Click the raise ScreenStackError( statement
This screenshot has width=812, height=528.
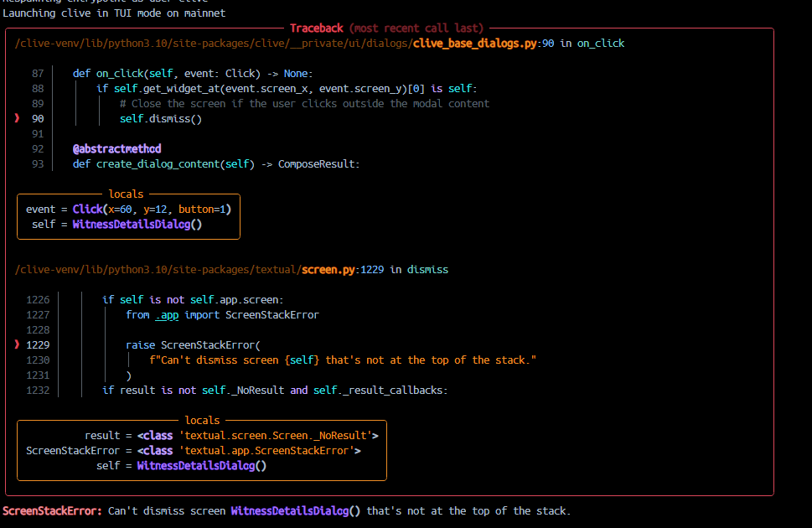pyautogui.click(x=194, y=345)
